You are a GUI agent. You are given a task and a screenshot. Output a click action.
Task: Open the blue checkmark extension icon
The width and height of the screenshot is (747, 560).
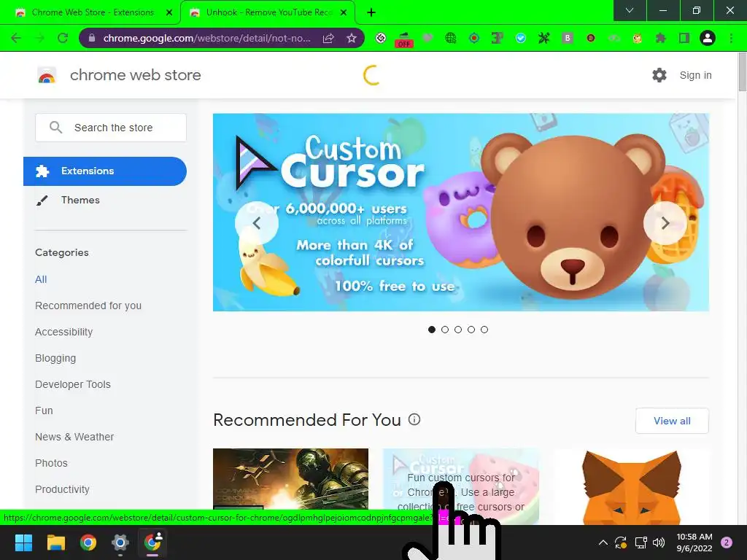click(521, 38)
